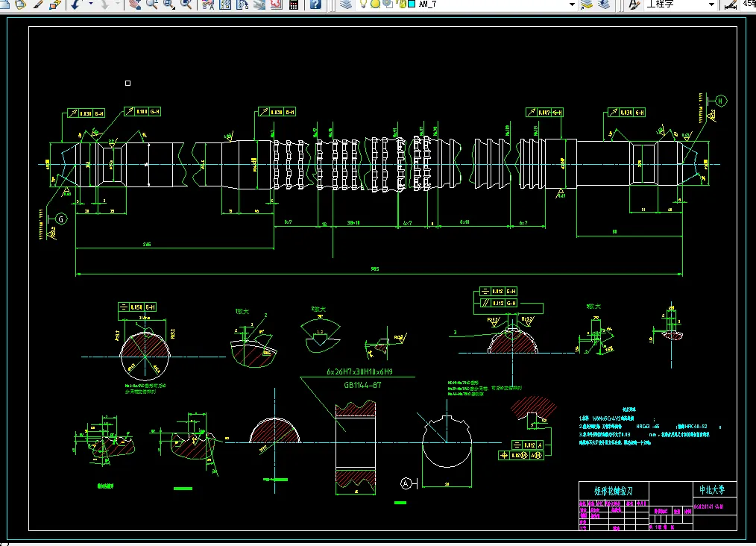Select the Match Properties brush tool
This screenshot has width=756, height=546.
click(38, 4)
